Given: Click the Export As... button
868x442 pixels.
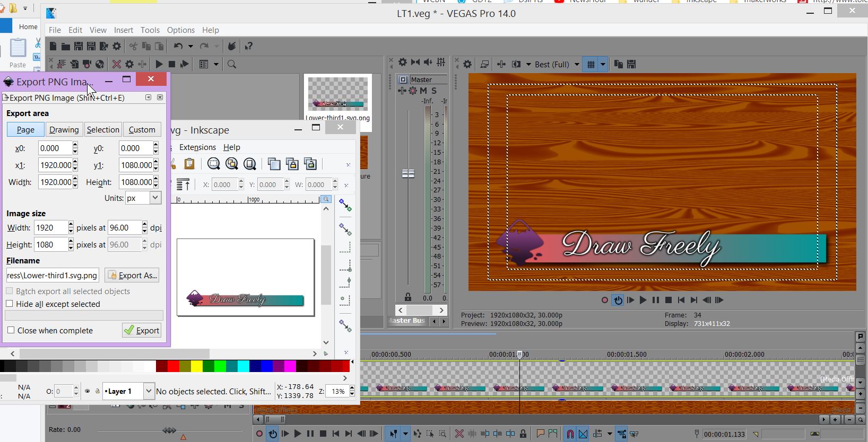Looking at the screenshot, I should (x=132, y=275).
